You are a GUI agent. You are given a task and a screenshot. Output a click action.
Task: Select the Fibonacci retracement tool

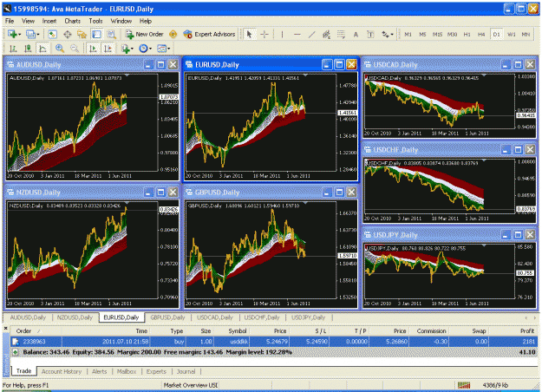pos(341,34)
